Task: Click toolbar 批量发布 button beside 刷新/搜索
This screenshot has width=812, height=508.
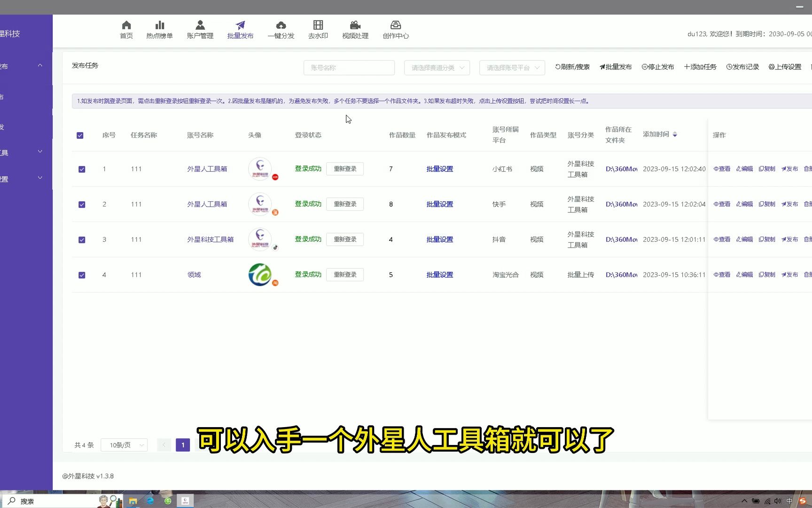Action: (616, 67)
